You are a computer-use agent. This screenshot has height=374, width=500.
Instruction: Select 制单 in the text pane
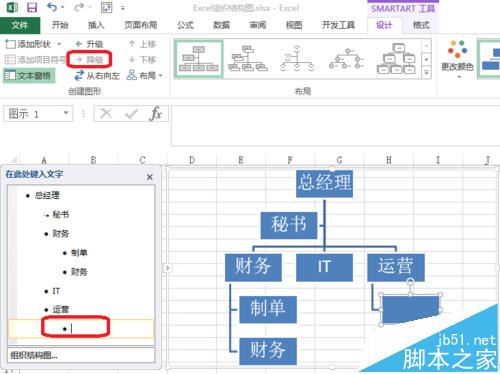point(79,253)
